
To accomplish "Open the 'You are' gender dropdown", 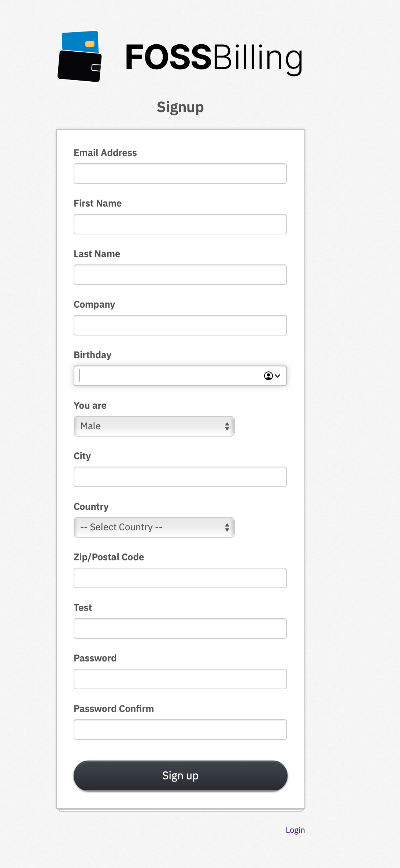I will [154, 426].
